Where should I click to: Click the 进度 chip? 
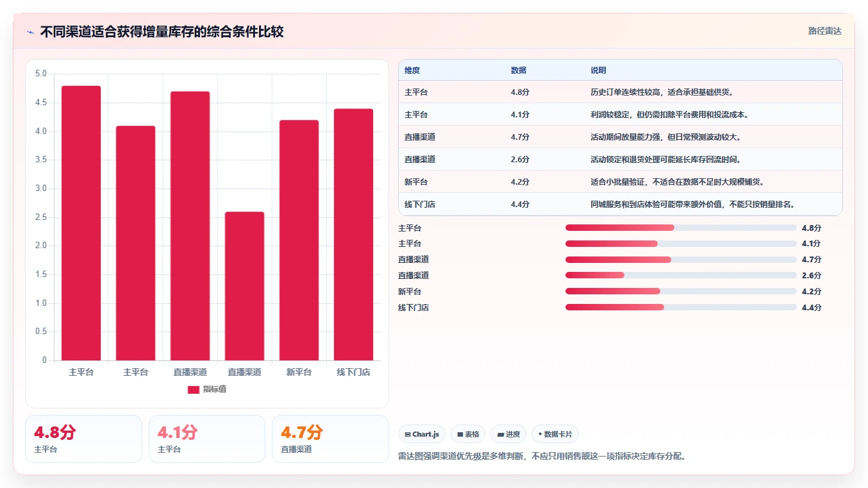[x=508, y=434]
